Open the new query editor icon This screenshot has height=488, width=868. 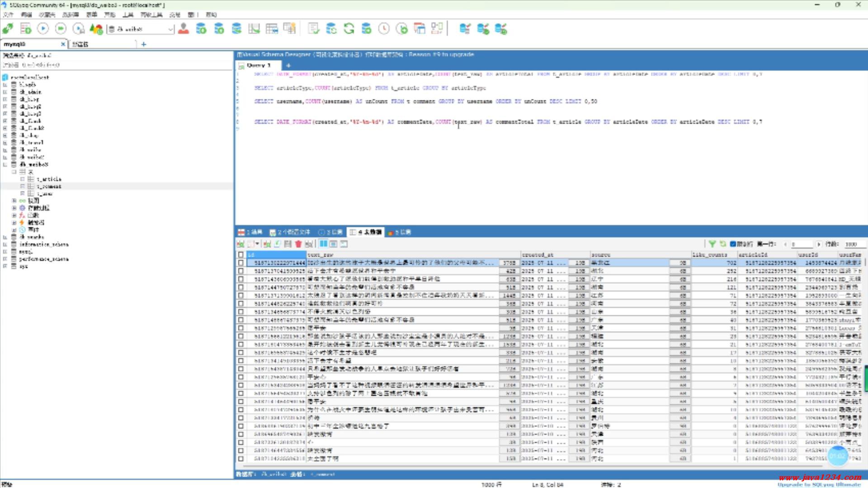tap(25, 29)
